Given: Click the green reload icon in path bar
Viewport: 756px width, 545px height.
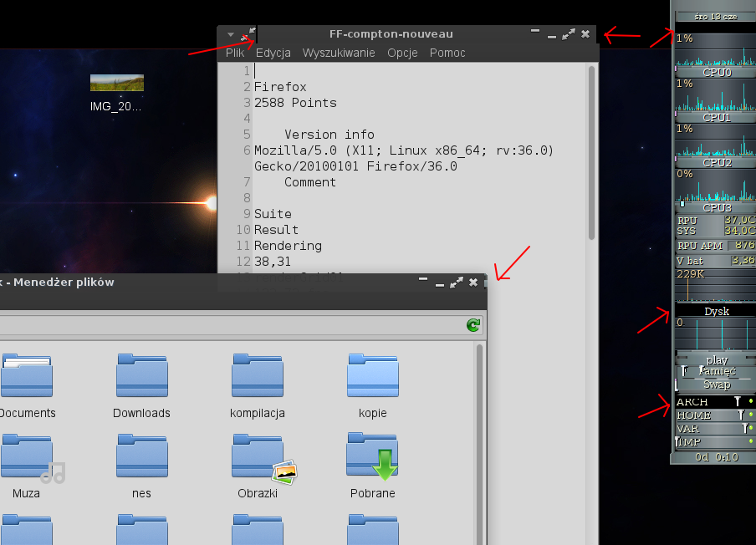Looking at the screenshot, I should point(472,325).
